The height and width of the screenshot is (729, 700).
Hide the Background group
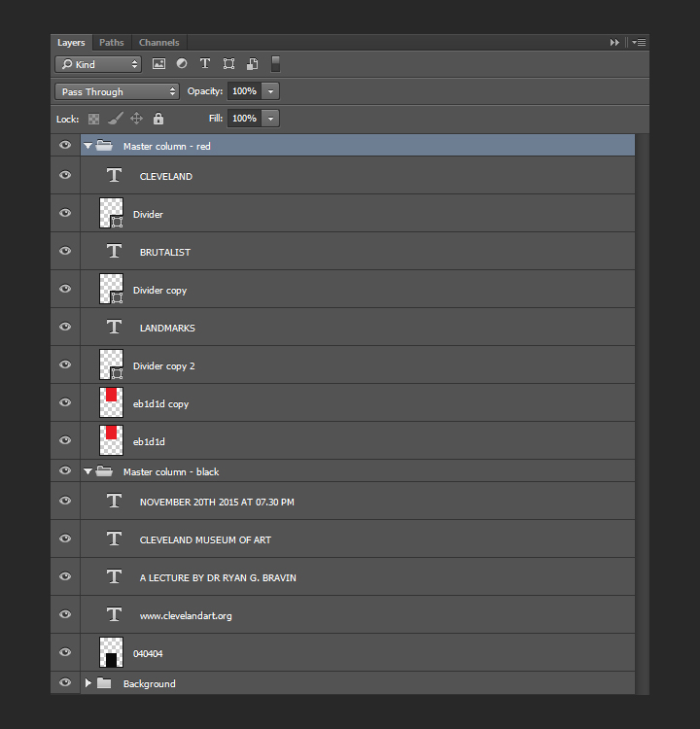65,682
